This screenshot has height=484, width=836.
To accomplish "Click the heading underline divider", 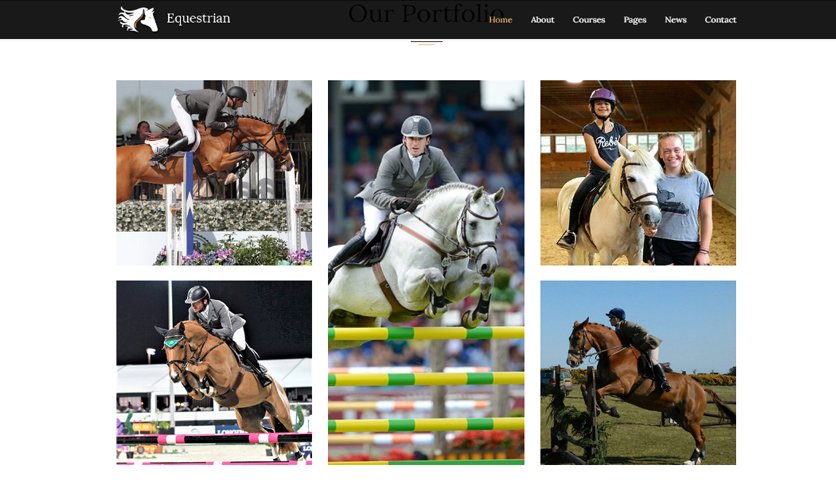I will pyautogui.click(x=426, y=42).
